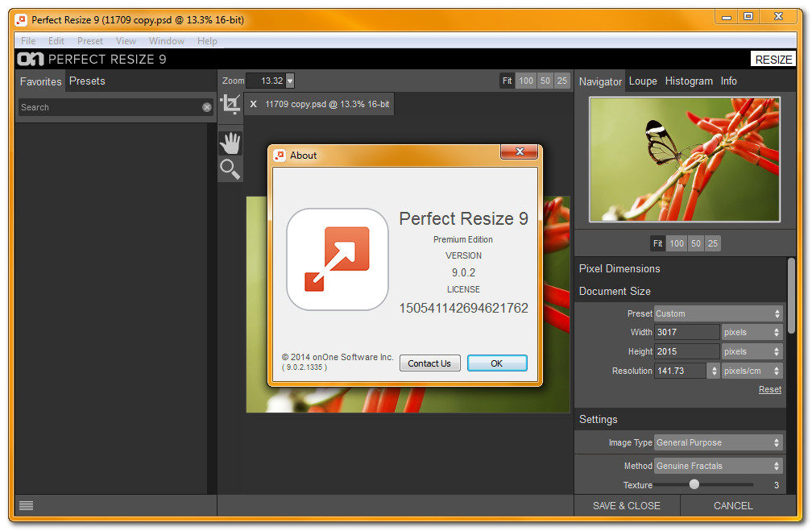Image resolution: width=812 pixels, height=531 pixels.
Task: Click the RESIZE module button
Action: (773, 60)
